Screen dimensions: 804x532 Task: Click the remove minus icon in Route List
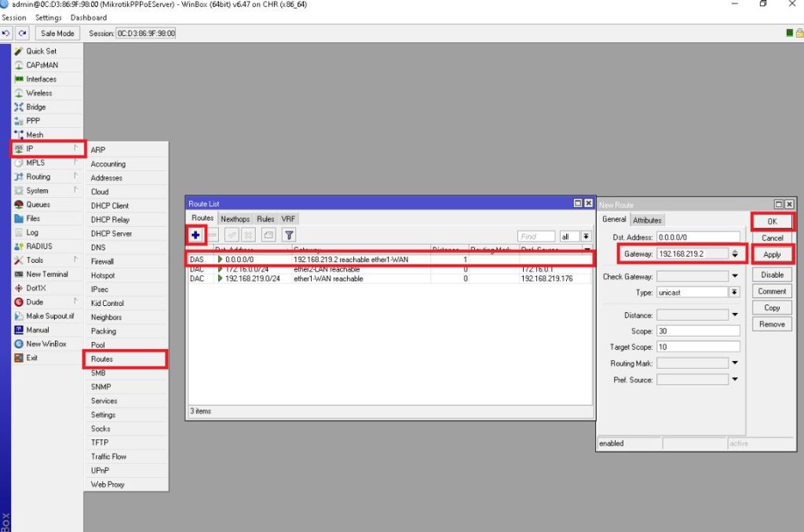coord(212,235)
